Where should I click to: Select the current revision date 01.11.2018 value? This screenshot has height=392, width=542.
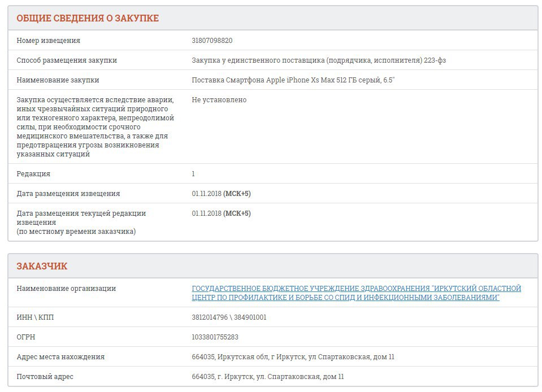pos(221,213)
